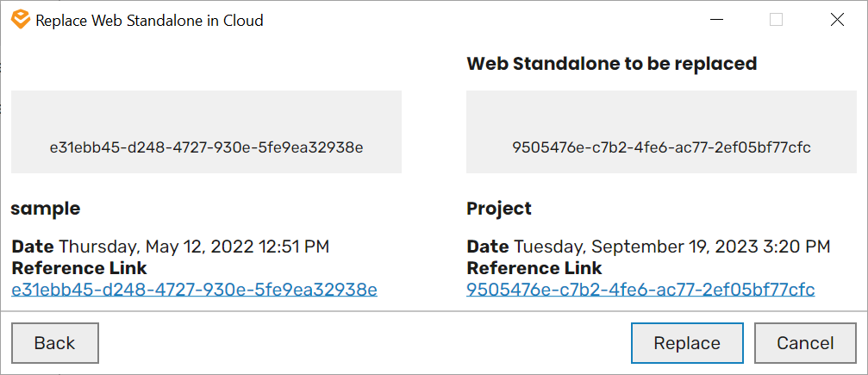Click the September 19, 2023 date text
The image size is (868, 375).
[x=672, y=246]
